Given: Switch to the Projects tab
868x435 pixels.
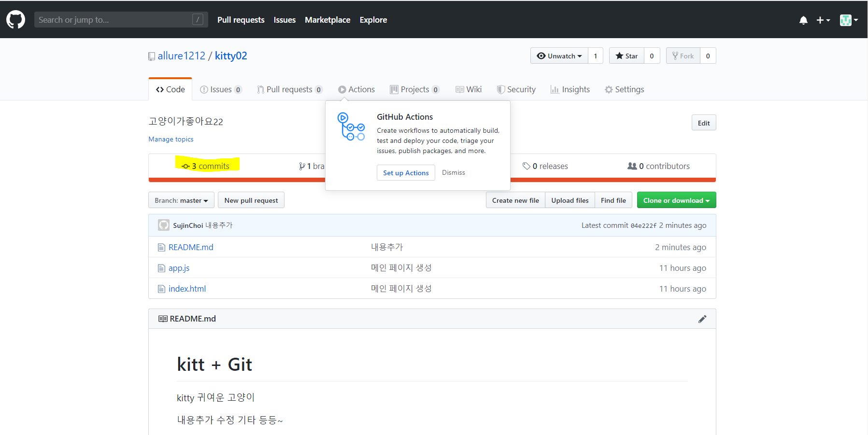Looking at the screenshot, I should (x=414, y=89).
